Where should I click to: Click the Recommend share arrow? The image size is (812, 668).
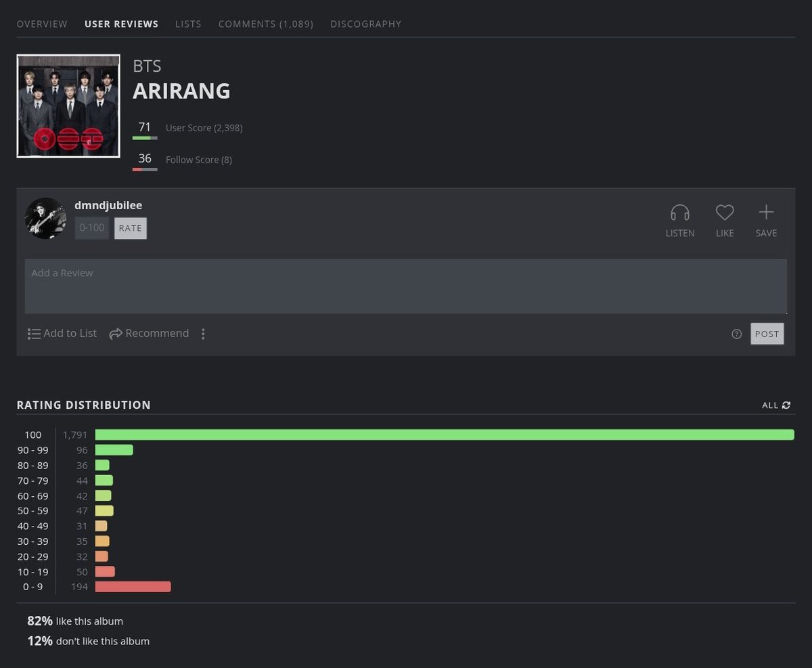point(116,334)
